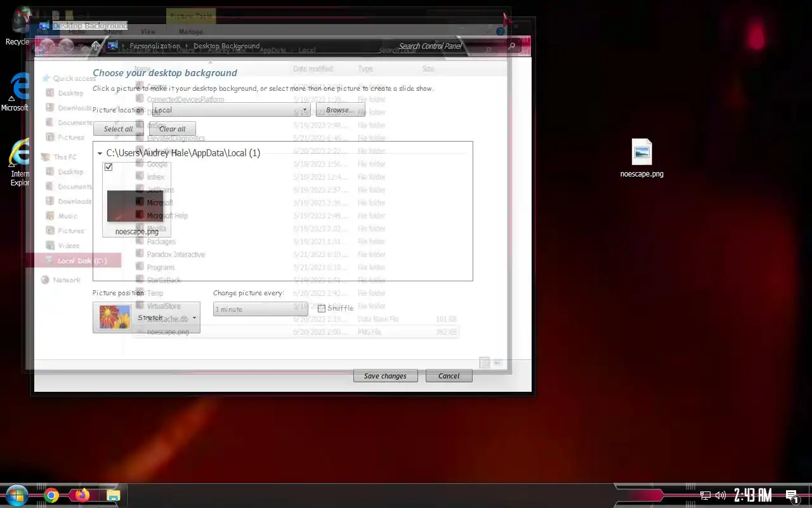Viewport: 812px width, 508px height.
Task: Click the Control Panel icon in the address bar
Action: tap(112, 46)
